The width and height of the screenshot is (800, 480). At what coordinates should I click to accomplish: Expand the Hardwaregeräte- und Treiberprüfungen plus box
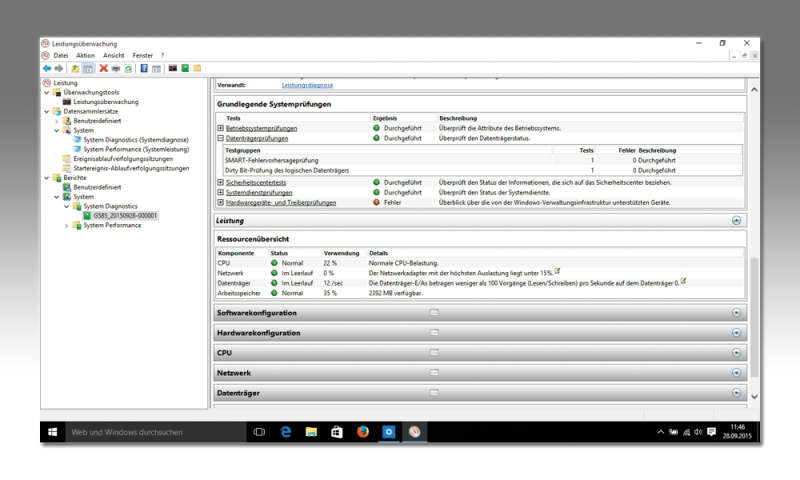pos(220,203)
